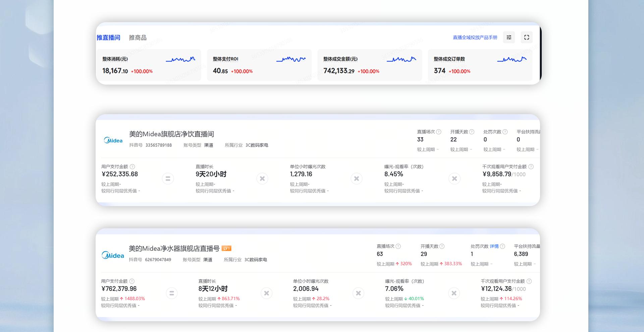
Task: Click 处罚次数 help icon in 净水器旗舰店 card
Action: point(502,246)
